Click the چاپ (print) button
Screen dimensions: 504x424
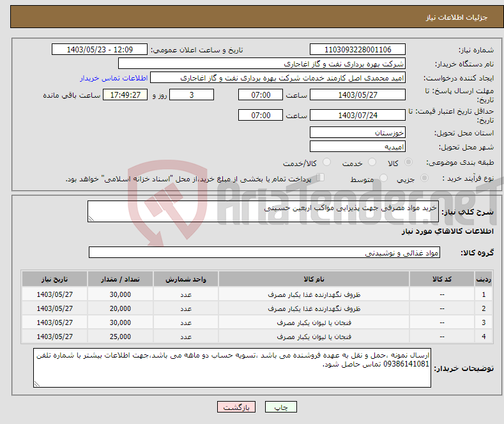[x=280, y=407]
